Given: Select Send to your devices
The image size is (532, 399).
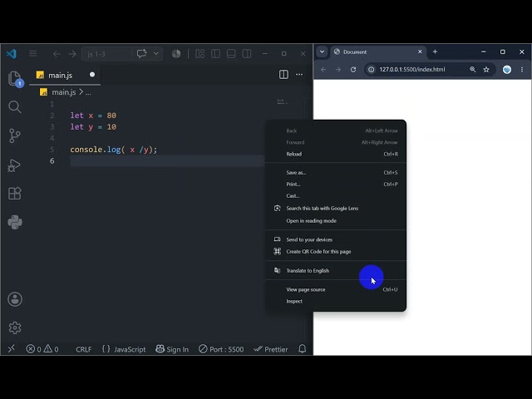Looking at the screenshot, I should coord(336,239).
